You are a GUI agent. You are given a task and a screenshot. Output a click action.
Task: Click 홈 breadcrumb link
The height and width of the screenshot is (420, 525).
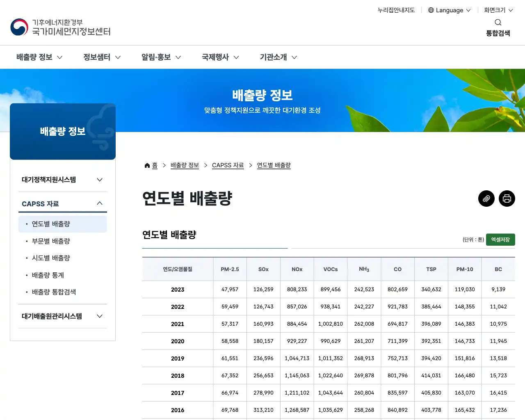155,165
